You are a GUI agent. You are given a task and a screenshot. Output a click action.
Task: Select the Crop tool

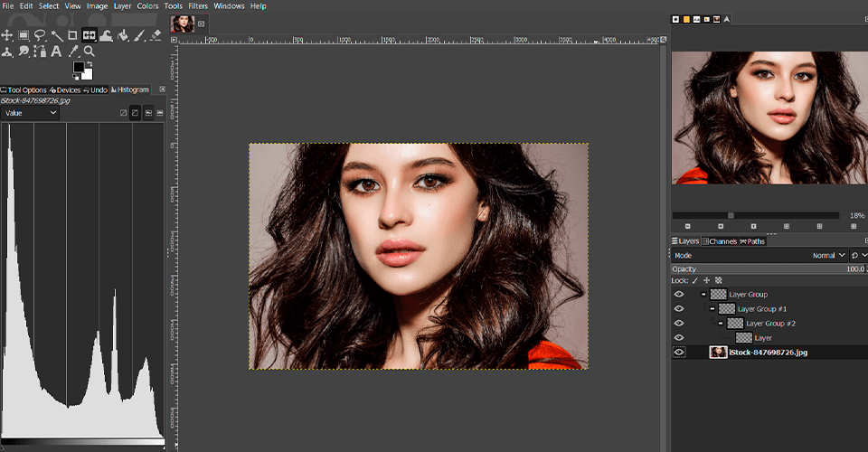[73, 35]
